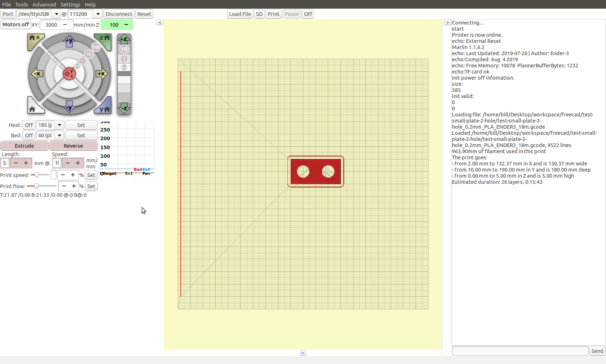This screenshot has width=606, height=364.
Task: Click the -Y jog arrow
Action: pyautogui.click(x=69, y=107)
